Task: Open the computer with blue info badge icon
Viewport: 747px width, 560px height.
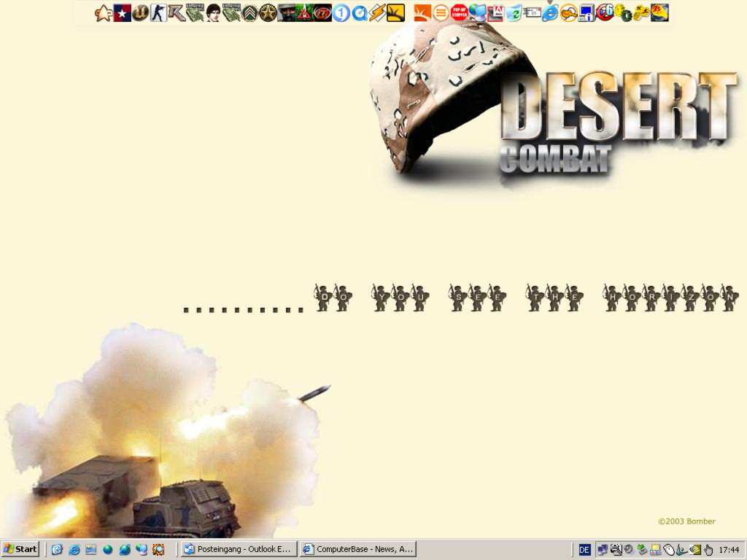Action: [x=587, y=13]
